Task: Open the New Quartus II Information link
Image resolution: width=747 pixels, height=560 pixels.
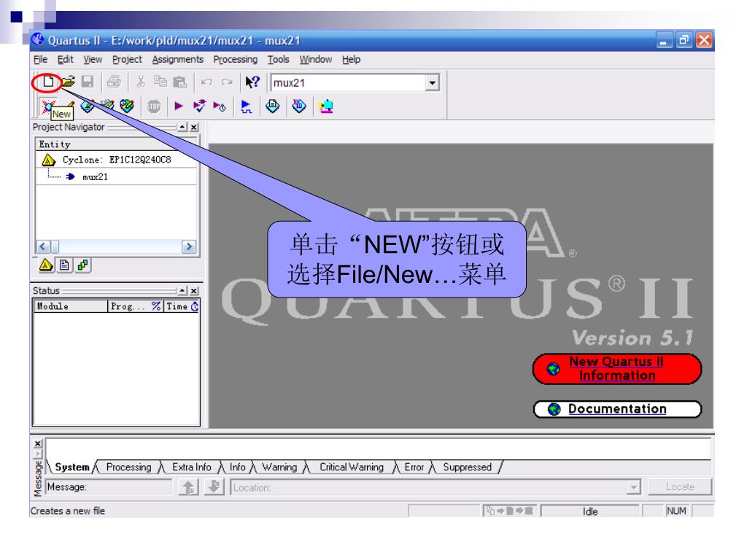Action: [616, 368]
